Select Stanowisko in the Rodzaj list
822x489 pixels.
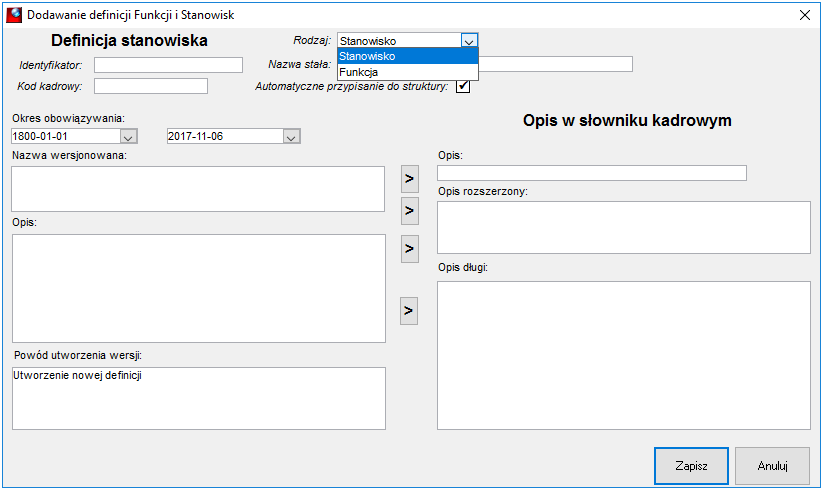click(408, 56)
